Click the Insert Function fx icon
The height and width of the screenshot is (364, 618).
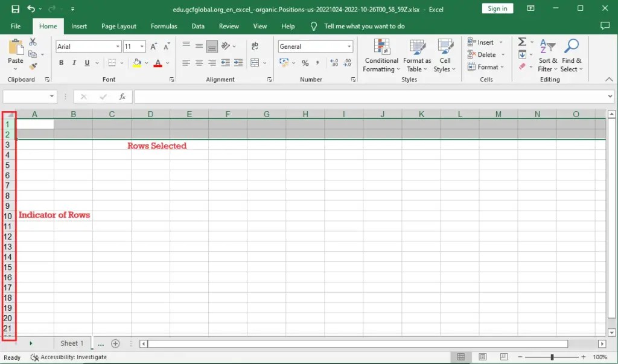[x=122, y=97]
